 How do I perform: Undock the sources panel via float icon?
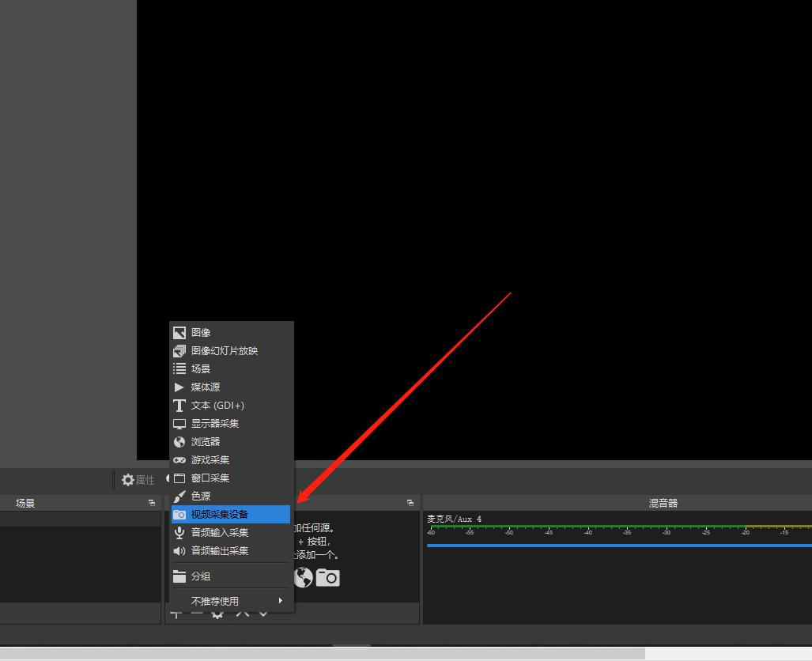410,503
